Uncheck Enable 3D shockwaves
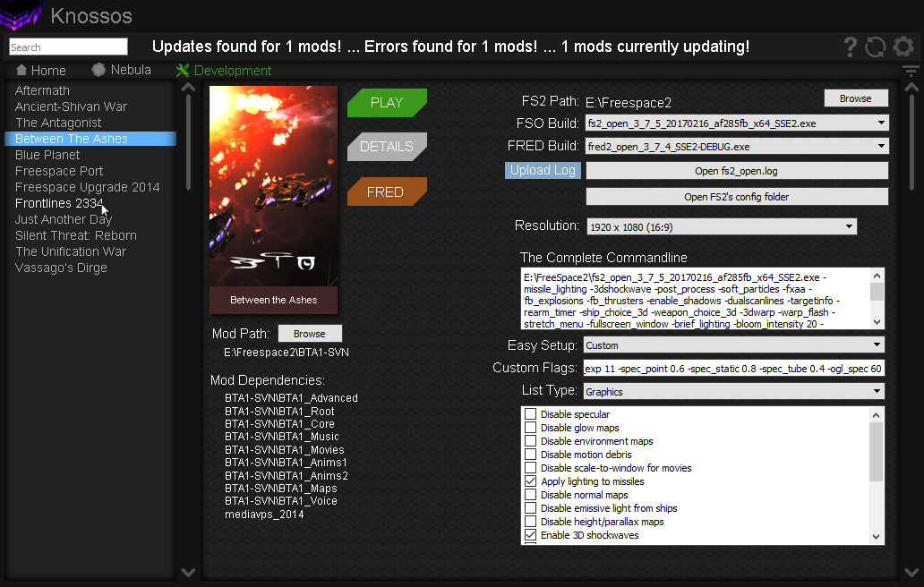 (530, 535)
